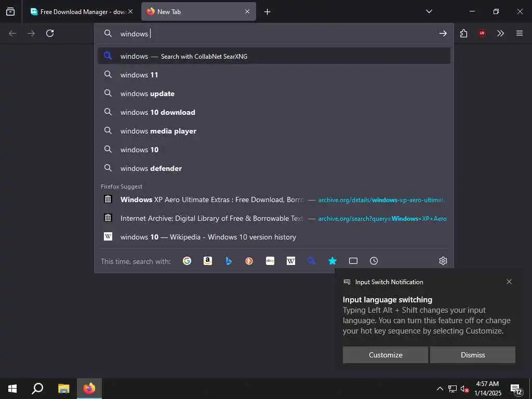
Task: Go forward with the forward arrow
Action: point(31,33)
